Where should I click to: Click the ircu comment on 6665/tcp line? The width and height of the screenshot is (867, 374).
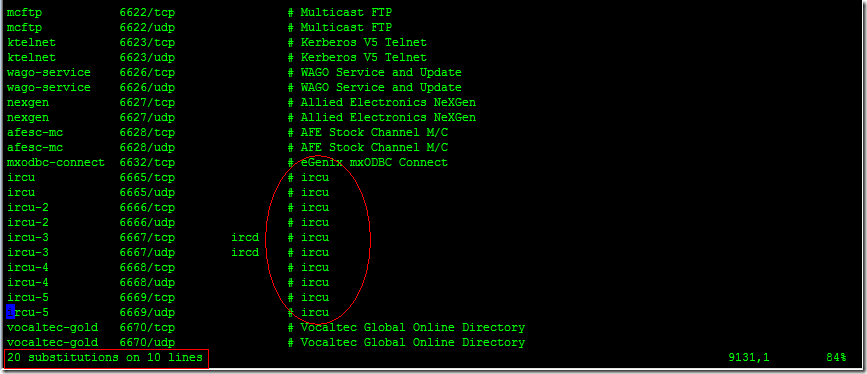315,178
